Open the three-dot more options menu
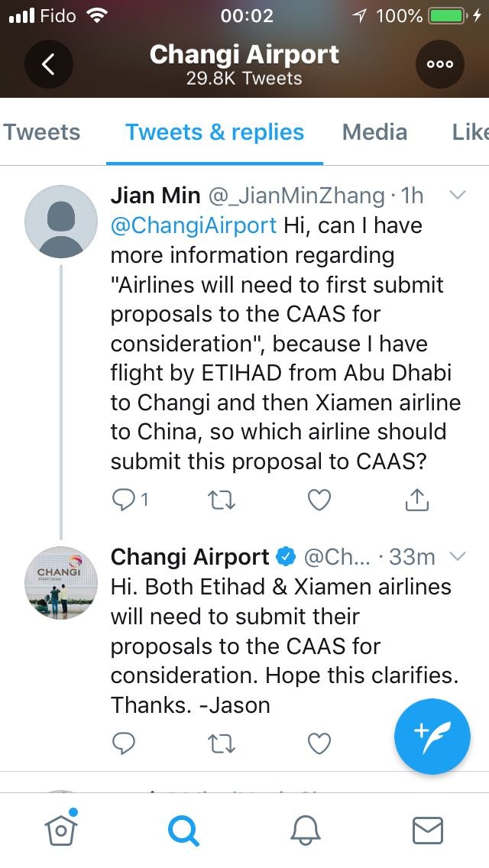 tap(440, 64)
